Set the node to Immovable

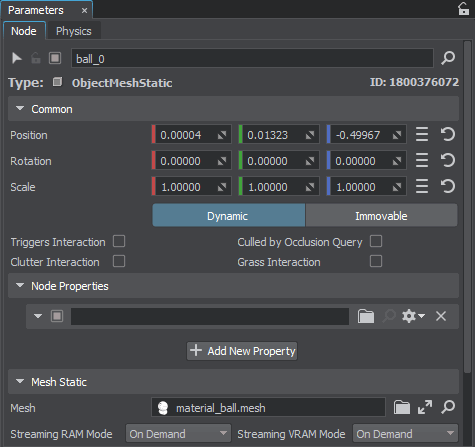[381, 216]
